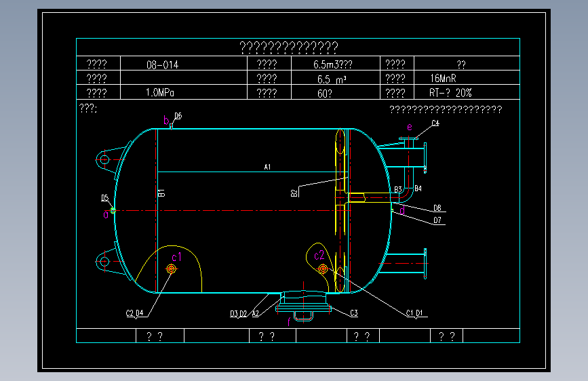Select the magenta nozzle label c2
Viewport: 588px width, 381px height.
pos(319,256)
